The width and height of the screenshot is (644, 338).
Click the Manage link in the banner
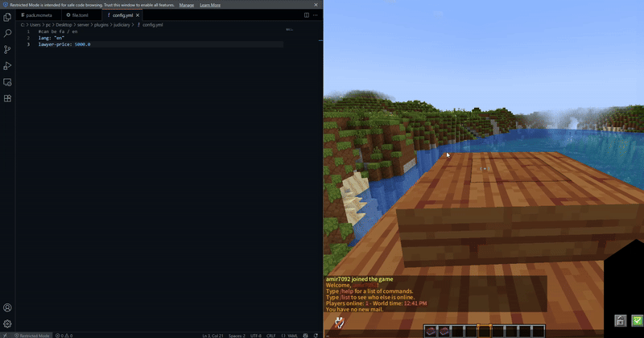click(187, 5)
